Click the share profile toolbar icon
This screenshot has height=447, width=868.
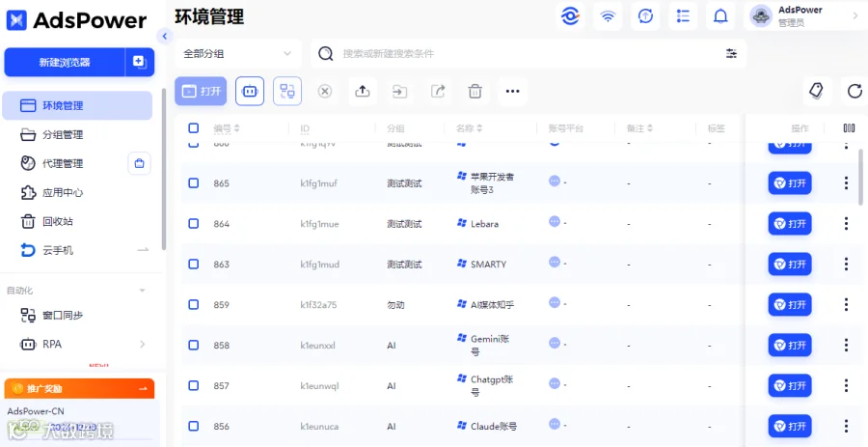pyautogui.click(x=438, y=91)
